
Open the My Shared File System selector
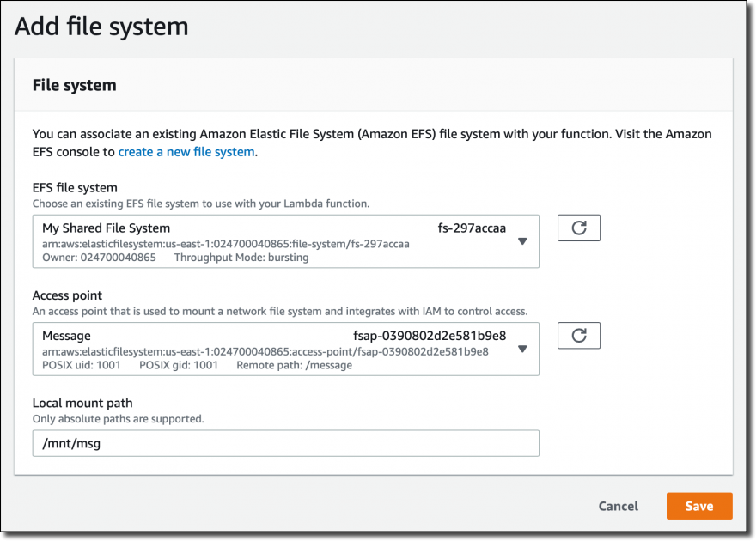click(x=285, y=241)
